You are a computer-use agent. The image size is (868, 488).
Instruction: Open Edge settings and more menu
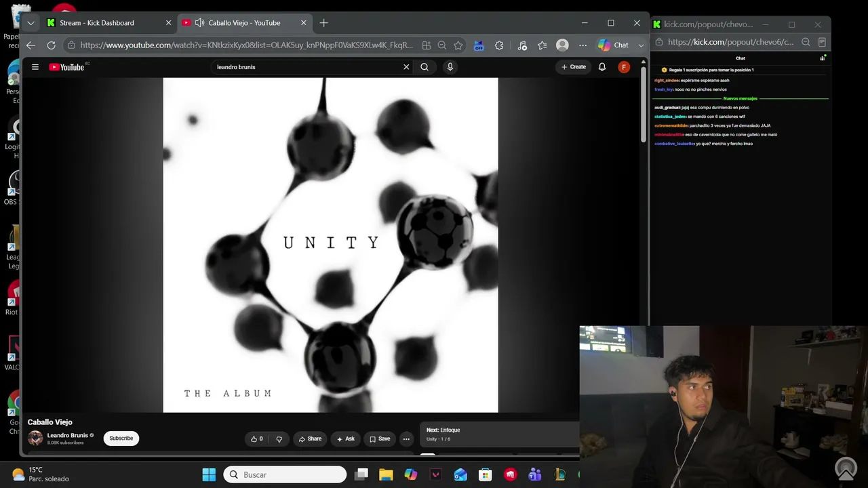pos(583,45)
